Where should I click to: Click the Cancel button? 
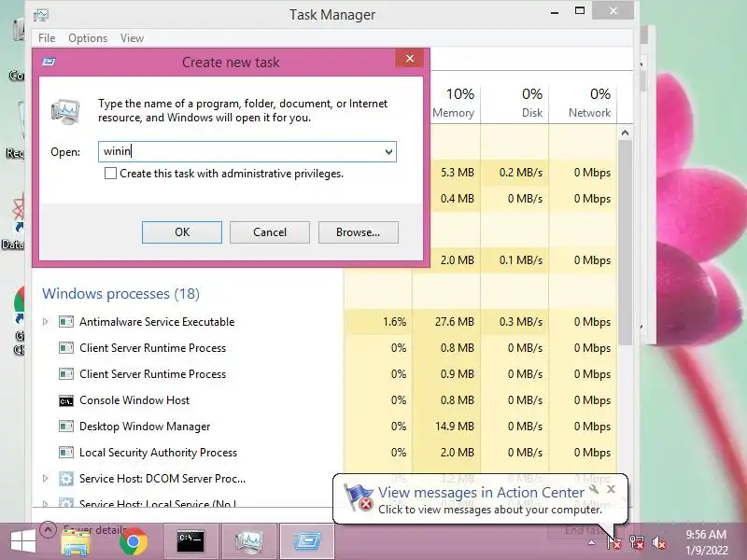click(270, 232)
